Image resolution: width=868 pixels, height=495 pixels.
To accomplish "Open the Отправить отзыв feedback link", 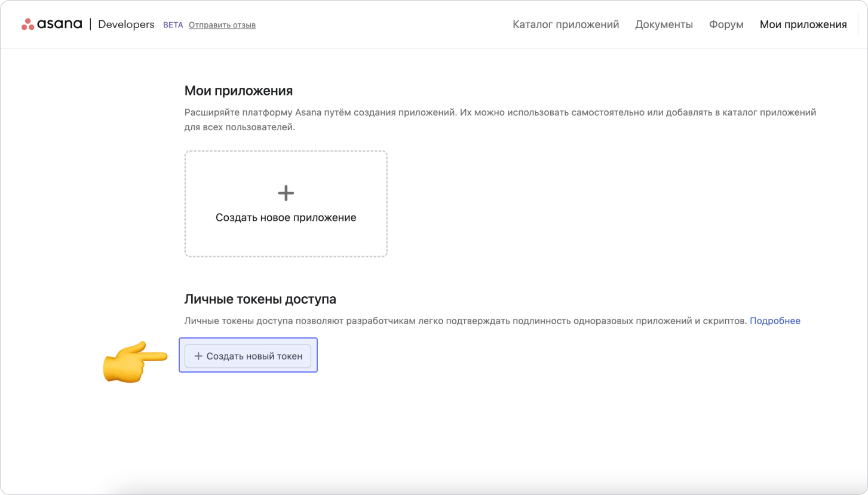I will tap(222, 25).
